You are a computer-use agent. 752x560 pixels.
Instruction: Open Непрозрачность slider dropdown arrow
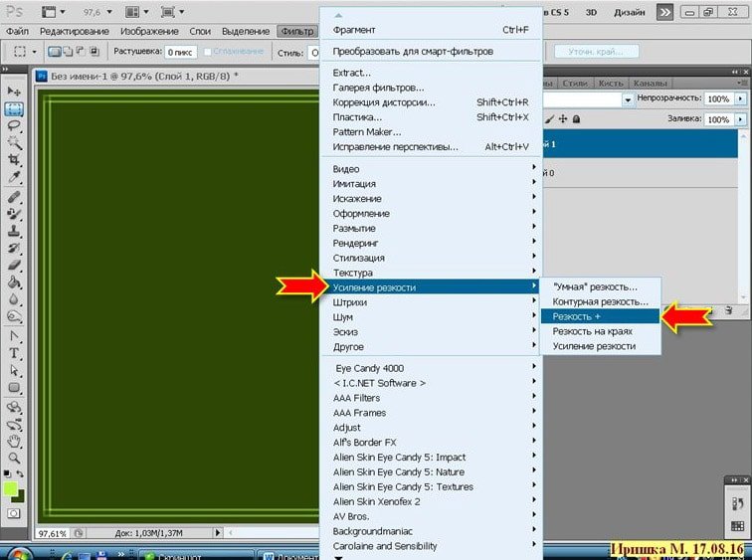tap(740, 99)
